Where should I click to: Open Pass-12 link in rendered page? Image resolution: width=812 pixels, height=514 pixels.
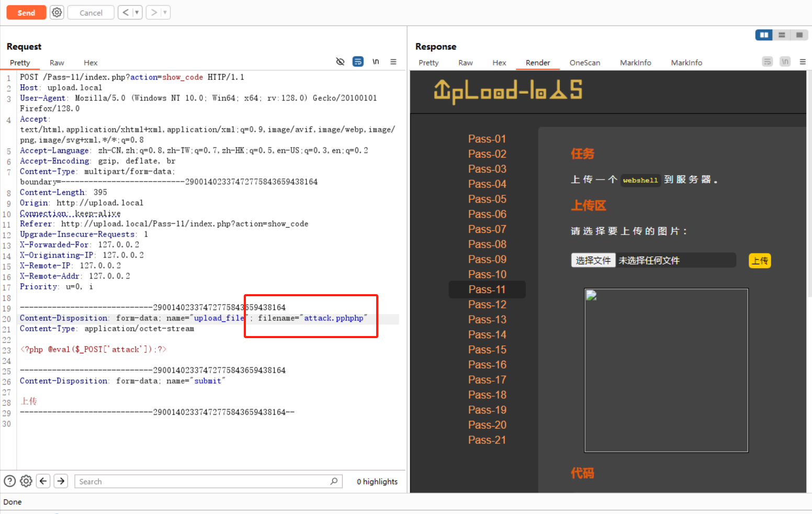coord(487,305)
